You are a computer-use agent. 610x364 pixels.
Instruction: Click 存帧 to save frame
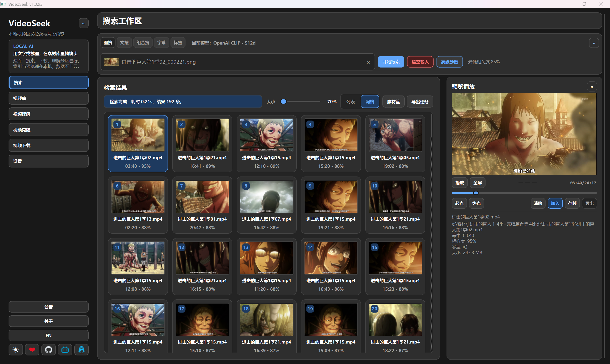click(572, 203)
